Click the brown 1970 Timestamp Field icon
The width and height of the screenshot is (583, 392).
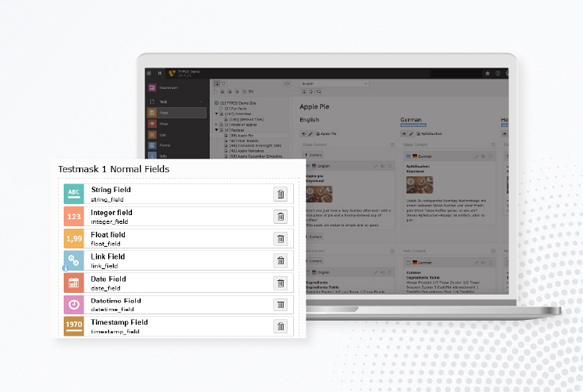coord(74,326)
